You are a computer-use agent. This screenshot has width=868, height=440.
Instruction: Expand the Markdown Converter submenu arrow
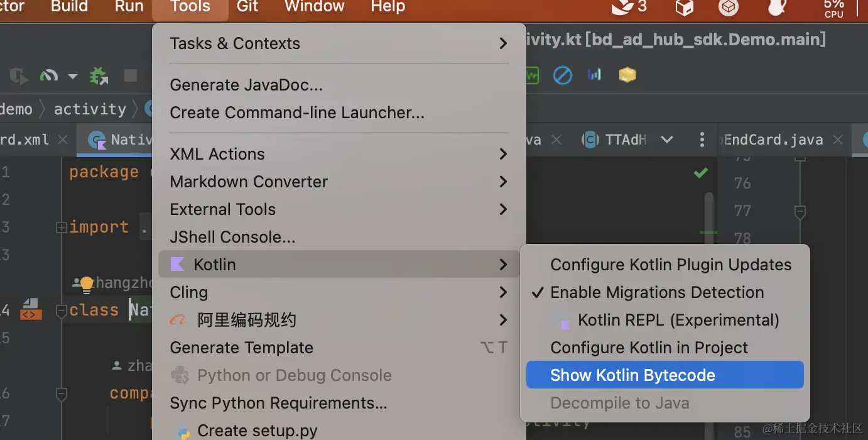503,182
